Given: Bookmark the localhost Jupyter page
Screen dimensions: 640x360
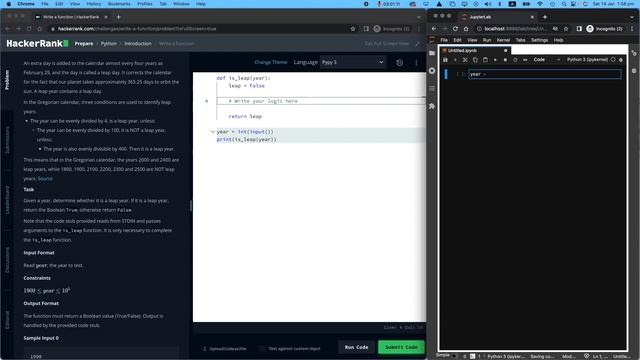Looking at the screenshot, I should (566, 29).
